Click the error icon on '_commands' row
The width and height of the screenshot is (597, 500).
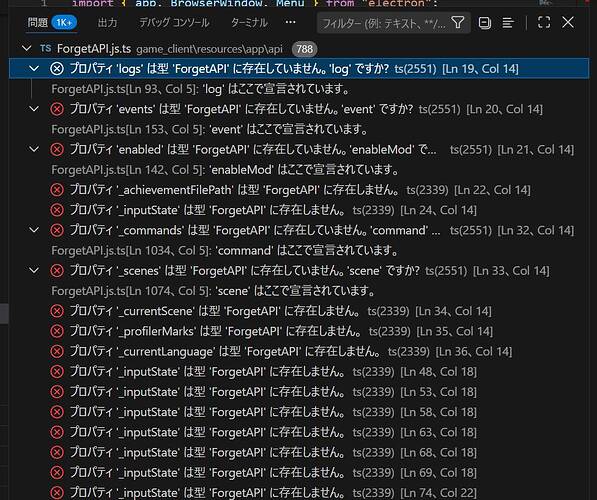coord(57,230)
